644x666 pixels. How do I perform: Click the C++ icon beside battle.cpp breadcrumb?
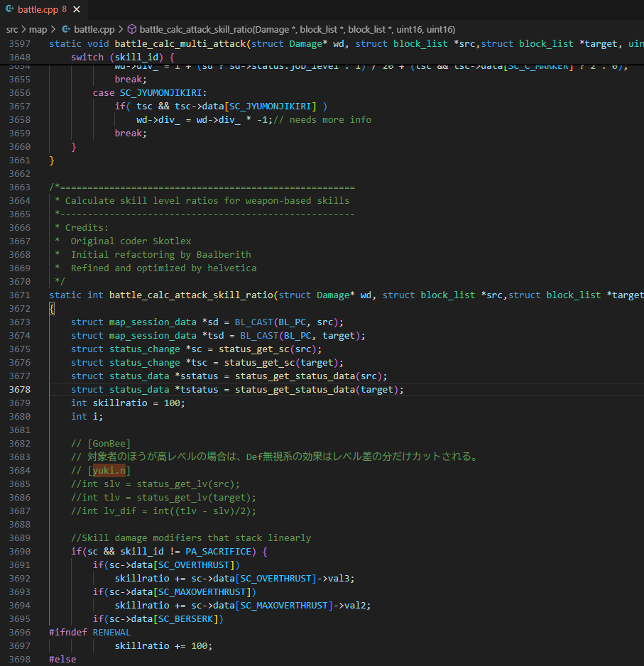[x=66, y=29]
